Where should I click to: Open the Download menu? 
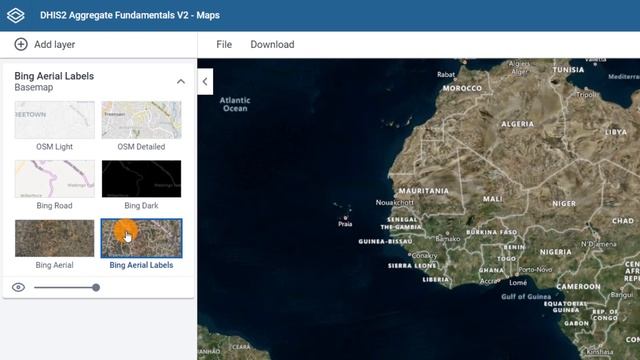pos(272,44)
